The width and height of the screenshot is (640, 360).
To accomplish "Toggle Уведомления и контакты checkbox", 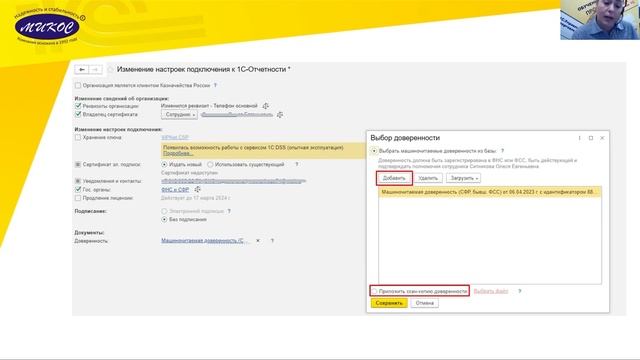I will coord(78,181).
